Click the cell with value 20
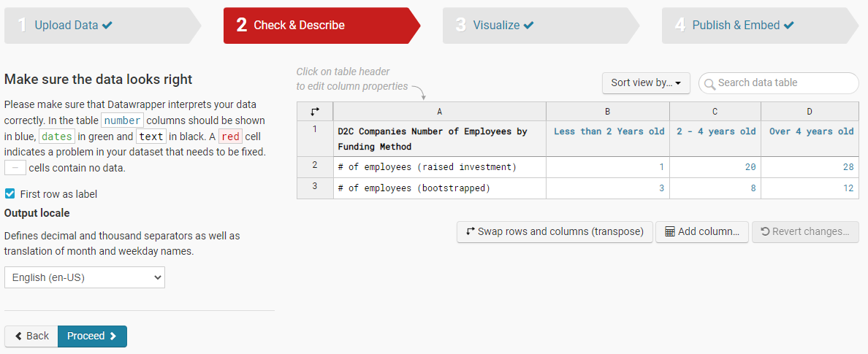 tap(715, 167)
